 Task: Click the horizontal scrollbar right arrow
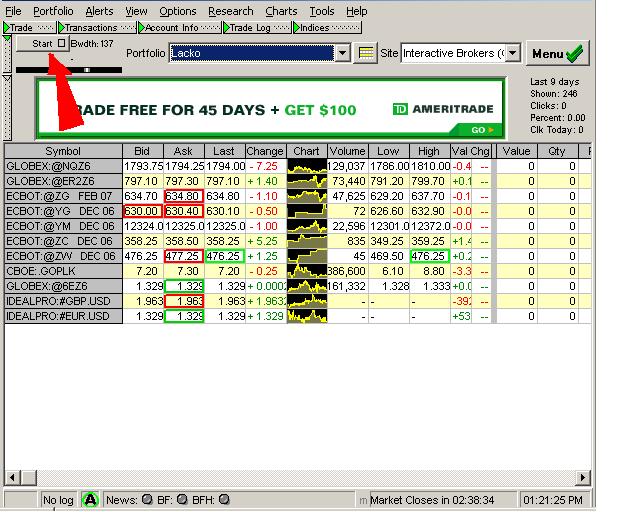585,478
